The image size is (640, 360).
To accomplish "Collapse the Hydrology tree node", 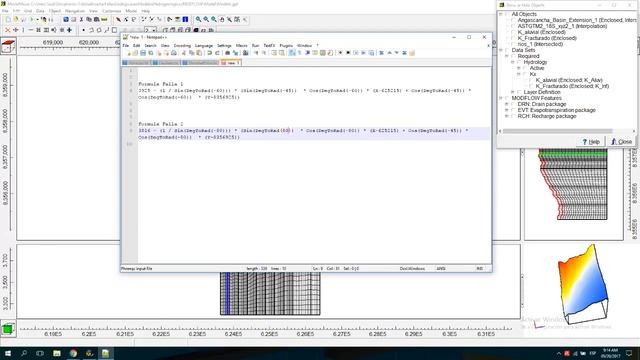I will tap(513, 62).
